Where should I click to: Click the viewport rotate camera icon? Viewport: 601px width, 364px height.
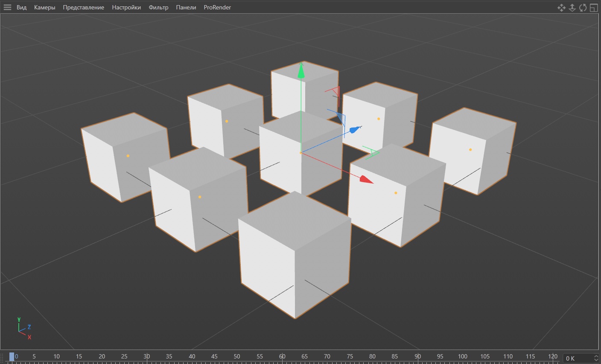[x=583, y=8]
